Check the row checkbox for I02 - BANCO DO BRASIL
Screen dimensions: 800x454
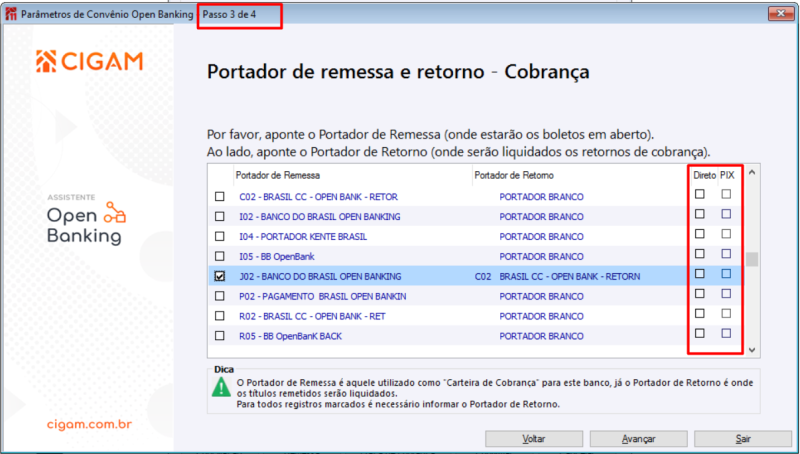tap(219, 216)
